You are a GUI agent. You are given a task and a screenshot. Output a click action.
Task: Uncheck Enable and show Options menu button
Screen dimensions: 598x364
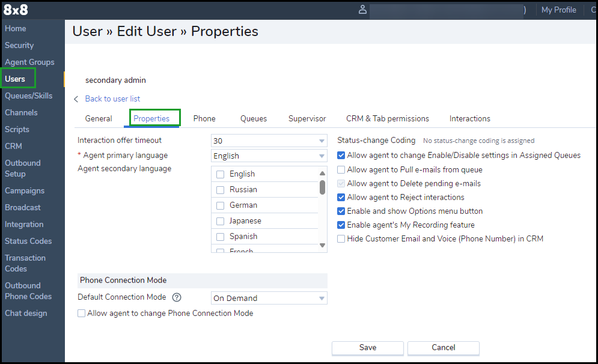click(341, 211)
